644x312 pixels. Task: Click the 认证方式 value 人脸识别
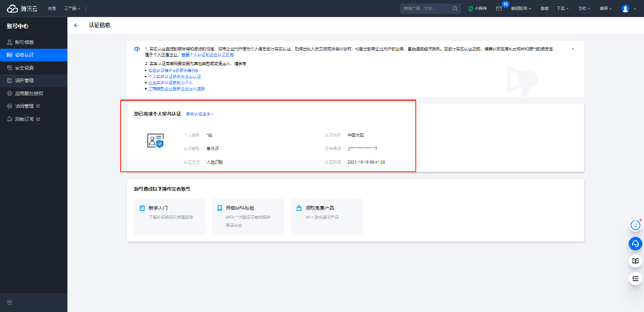coord(214,162)
